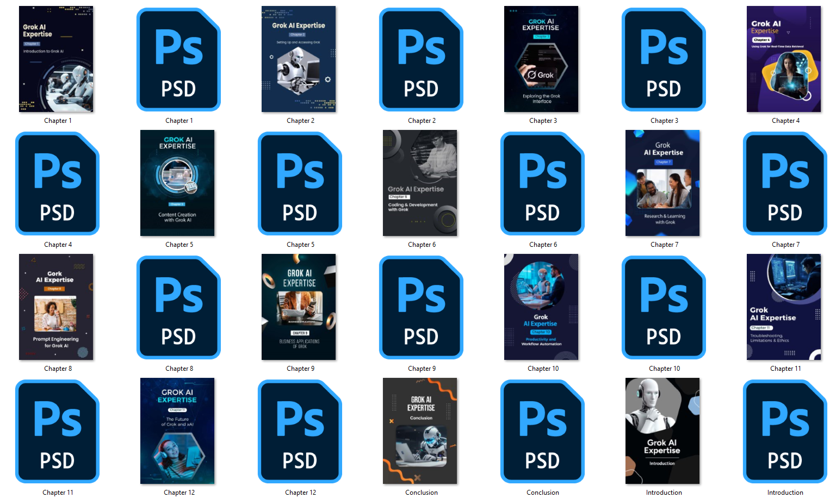
Task: Select Chapter 12 cover 'The Future of Grok and xAI'
Action: (177, 431)
